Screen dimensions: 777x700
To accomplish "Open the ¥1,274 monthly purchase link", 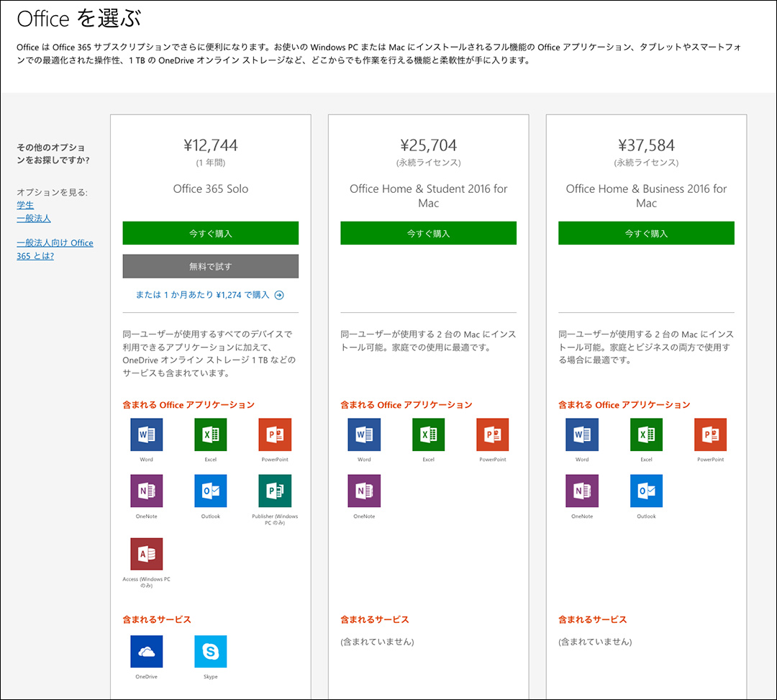I will (x=209, y=295).
